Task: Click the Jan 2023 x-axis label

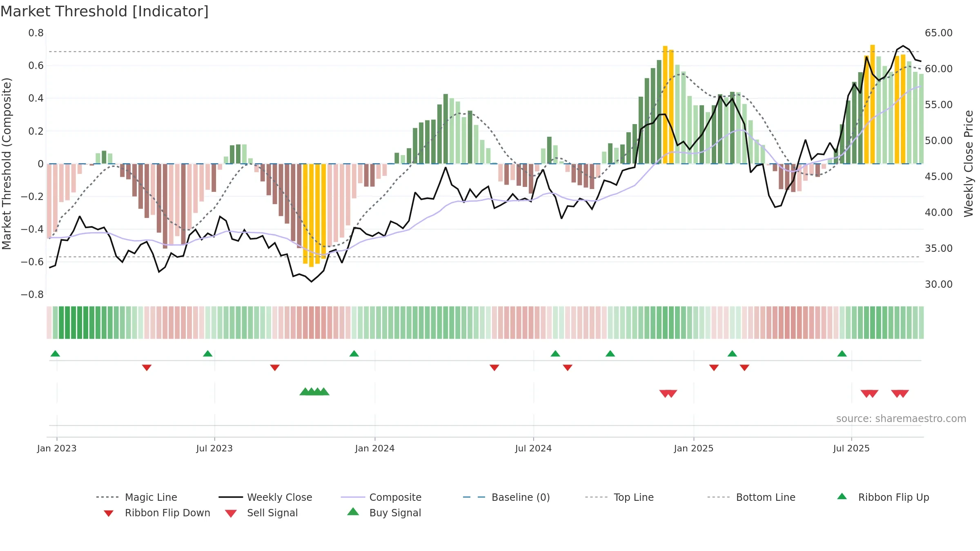Action: [57, 448]
